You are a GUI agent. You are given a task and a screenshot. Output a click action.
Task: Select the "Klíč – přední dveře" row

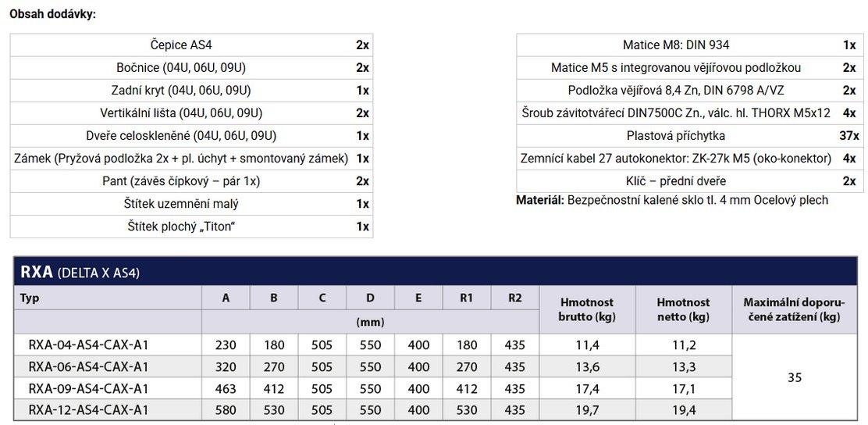point(676,181)
